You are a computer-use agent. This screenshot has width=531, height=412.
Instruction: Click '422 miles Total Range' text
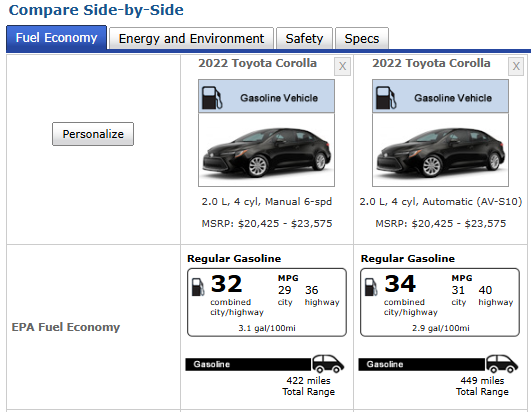click(309, 386)
